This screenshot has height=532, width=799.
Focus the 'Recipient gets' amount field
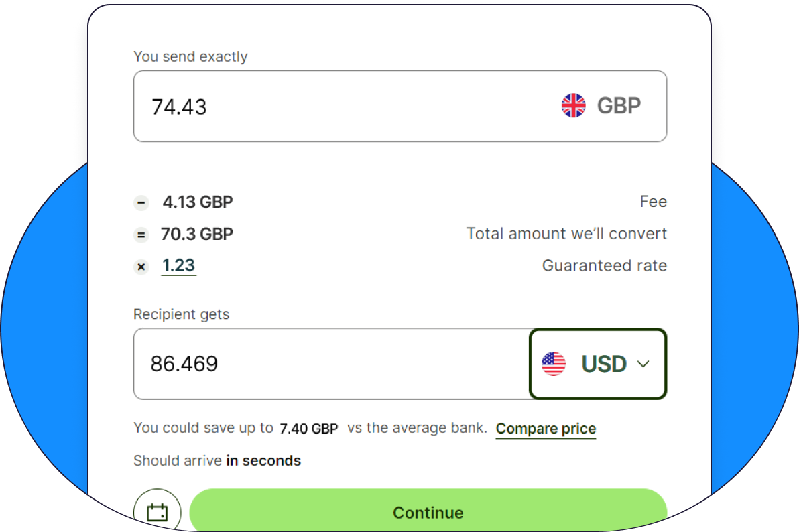328,364
